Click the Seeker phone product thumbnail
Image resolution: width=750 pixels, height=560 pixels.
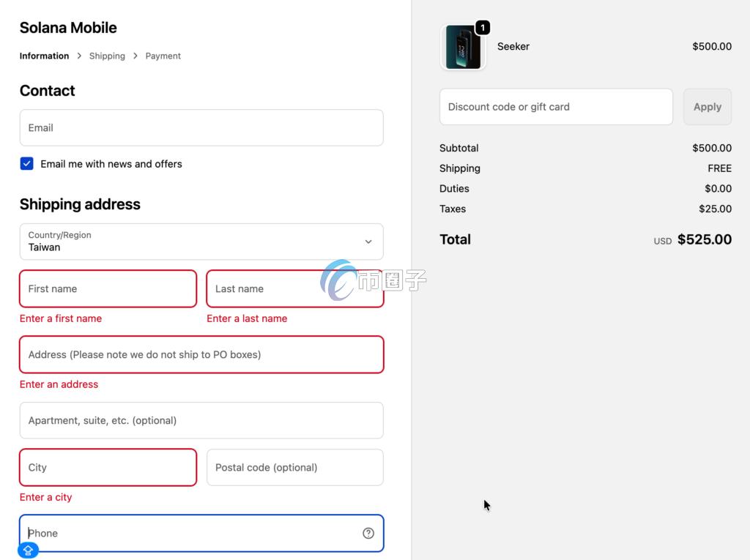(x=463, y=48)
